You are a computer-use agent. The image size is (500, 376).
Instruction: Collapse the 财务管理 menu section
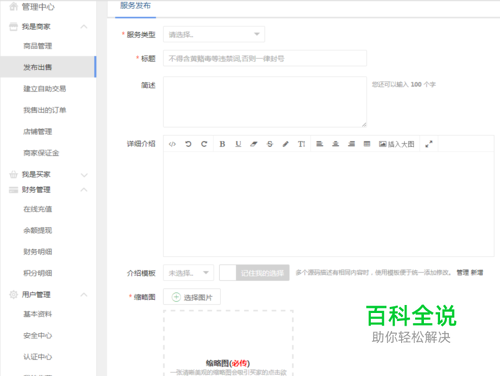coord(84,190)
